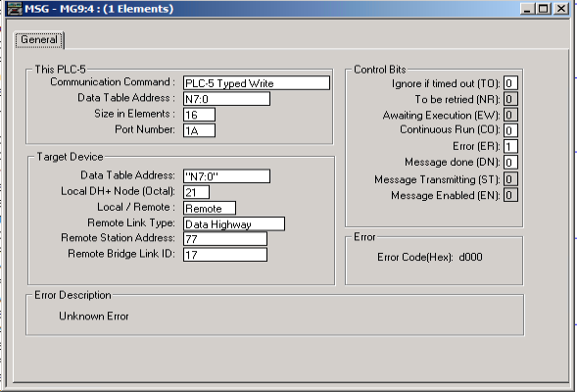Toggle Message done (DN) bit
Viewport: 577px width, 392px height.
(x=510, y=163)
